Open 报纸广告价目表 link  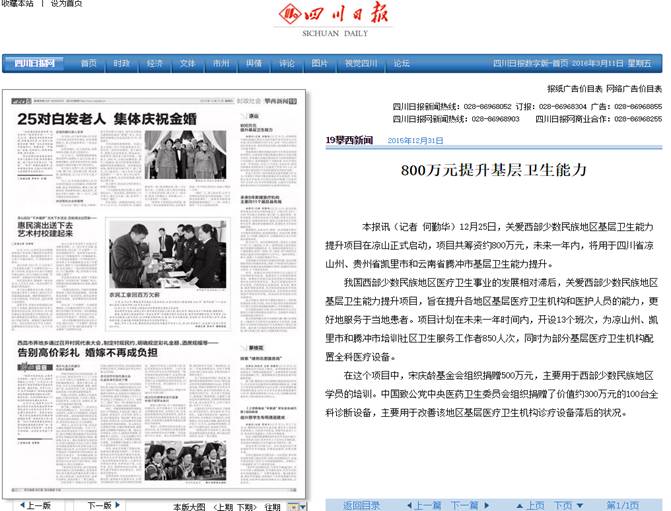coord(575,88)
